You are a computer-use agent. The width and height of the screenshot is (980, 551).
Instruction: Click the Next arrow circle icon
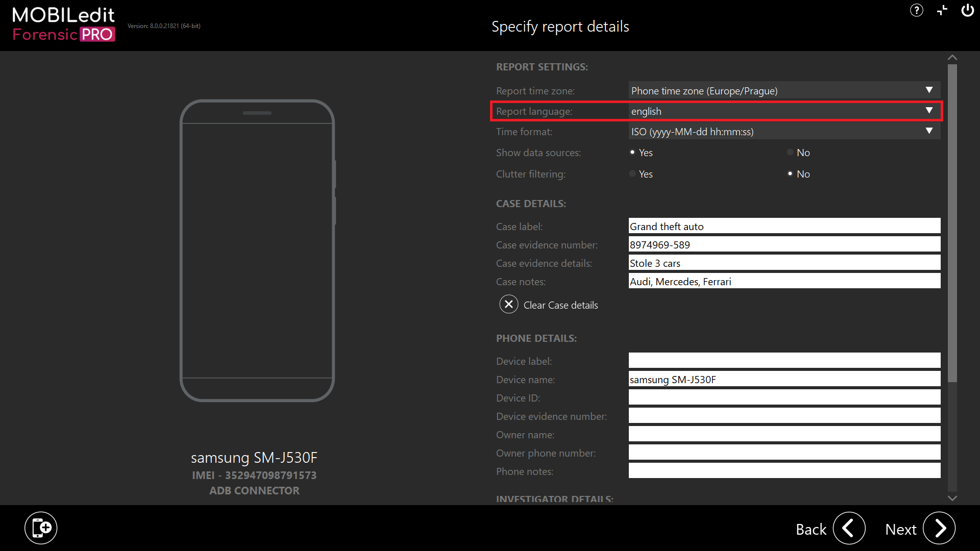[939, 529]
